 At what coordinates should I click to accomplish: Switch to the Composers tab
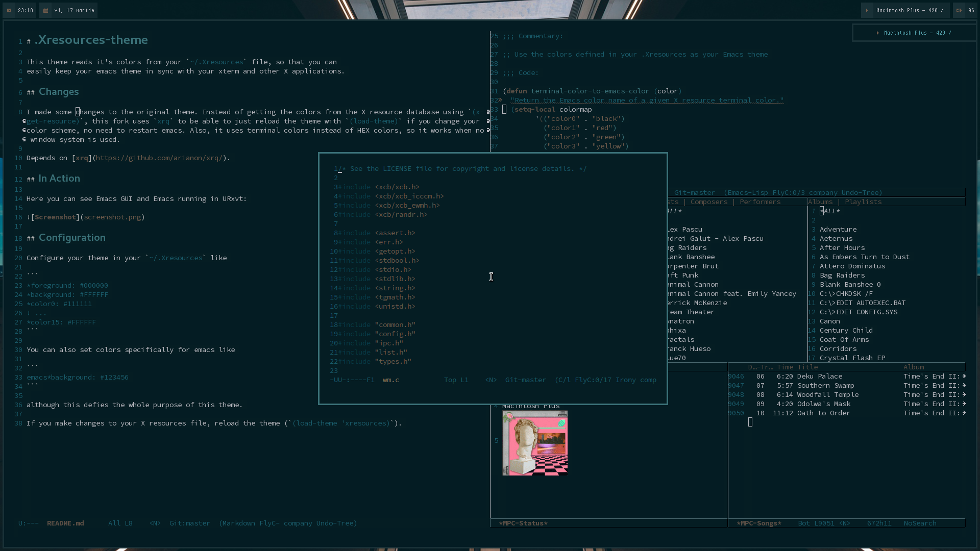tap(709, 202)
